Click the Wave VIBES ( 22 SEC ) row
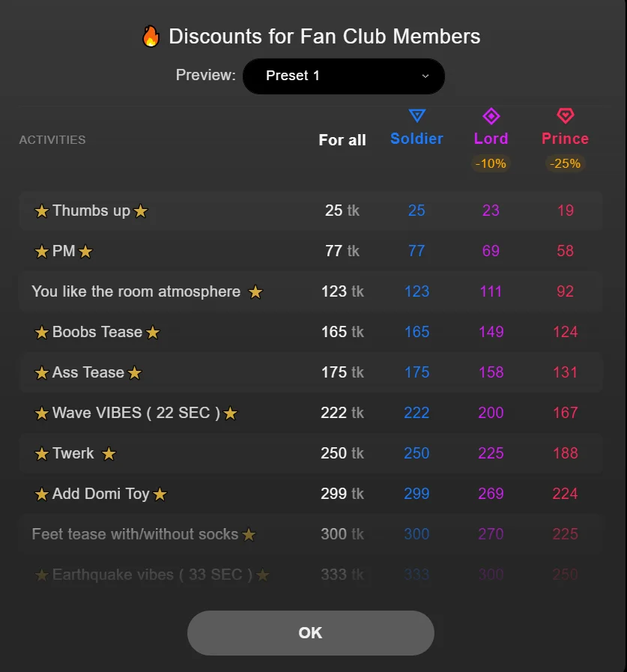This screenshot has height=672, width=627. pyautogui.click(x=311, y=413)
